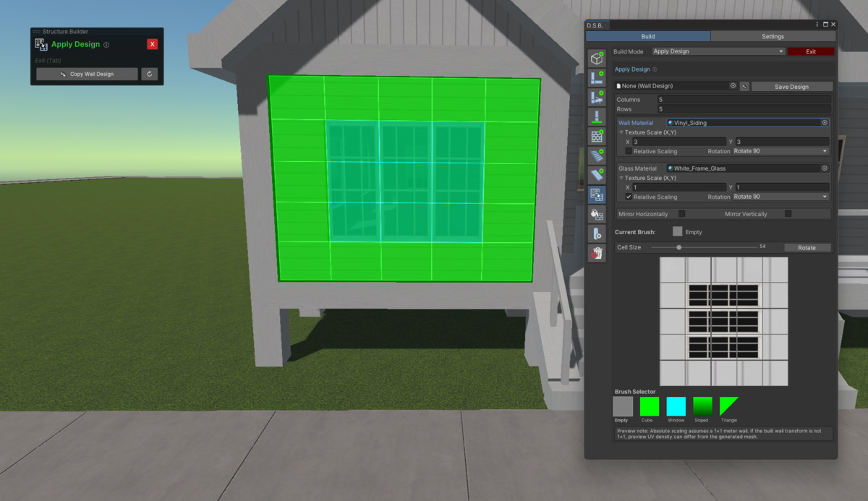Click Glass Material Texture Scale X field

[679, 187]
